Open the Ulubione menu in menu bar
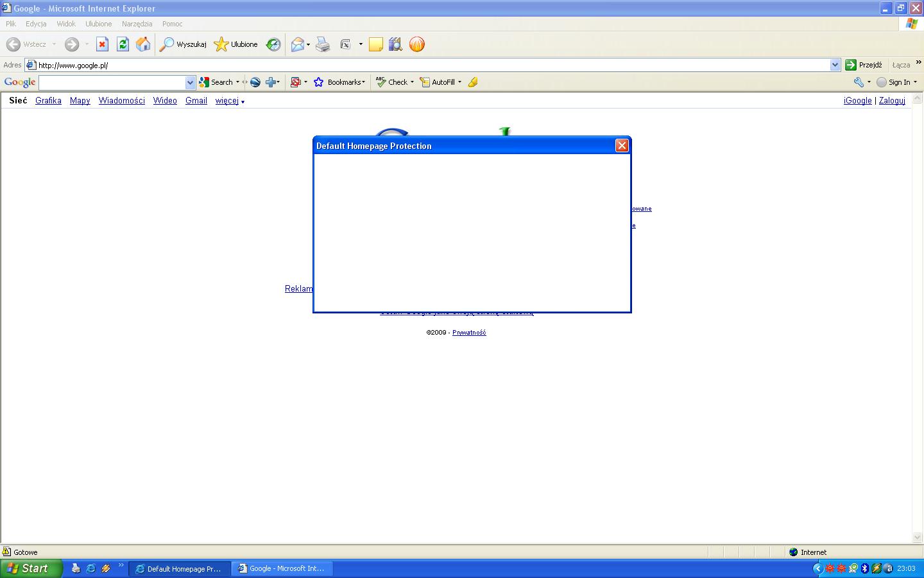Image resolution: width=924 pixels, height=578 pixels. pos(98,24)
